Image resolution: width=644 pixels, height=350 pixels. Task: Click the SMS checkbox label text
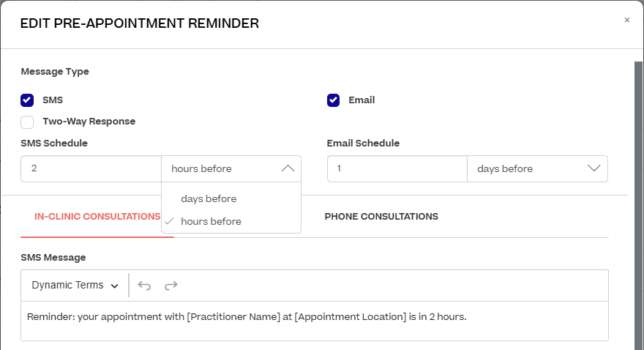point(53,100)
